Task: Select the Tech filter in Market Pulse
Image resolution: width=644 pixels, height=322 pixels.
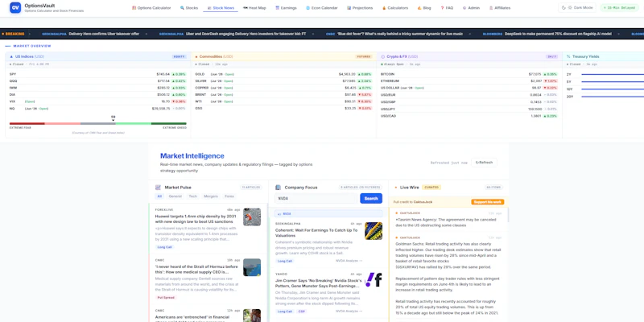Action: (192, 196)
